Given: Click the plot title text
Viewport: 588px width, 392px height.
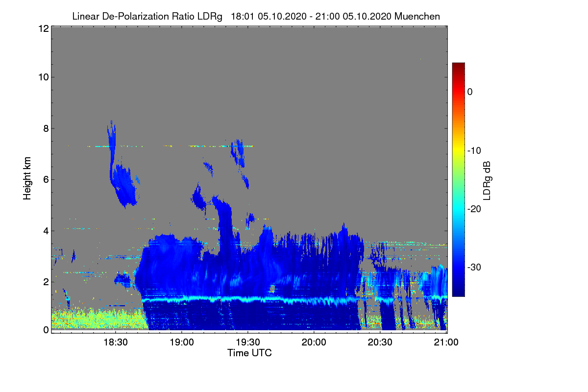Looking at the screenshot, I should [256, 16].
